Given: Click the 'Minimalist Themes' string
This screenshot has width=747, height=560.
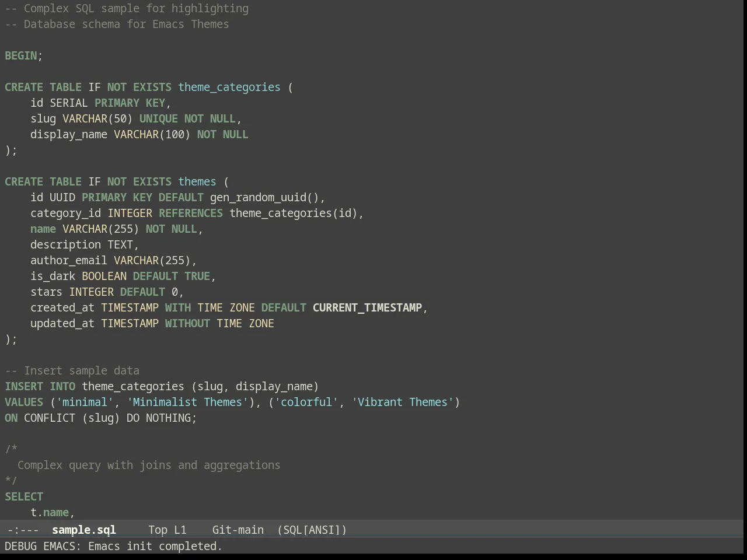Looking at the screenshot, I should [187, 402].
